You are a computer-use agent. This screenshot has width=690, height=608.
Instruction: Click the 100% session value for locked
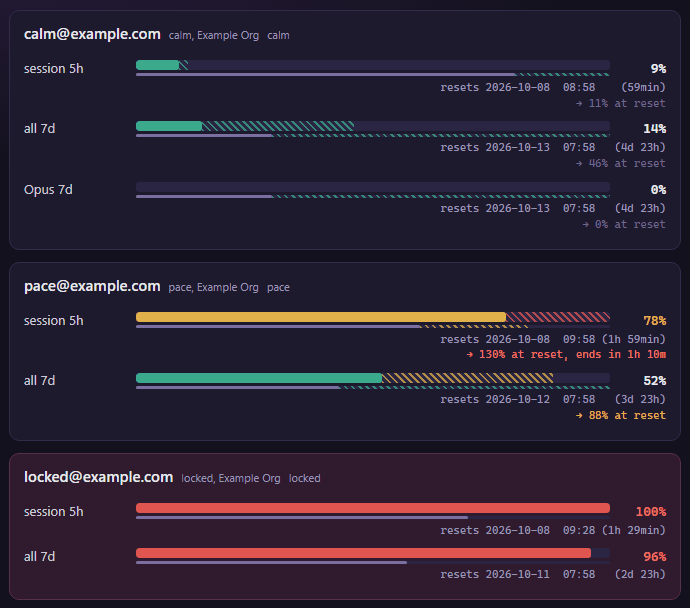[x=651, y=512]
